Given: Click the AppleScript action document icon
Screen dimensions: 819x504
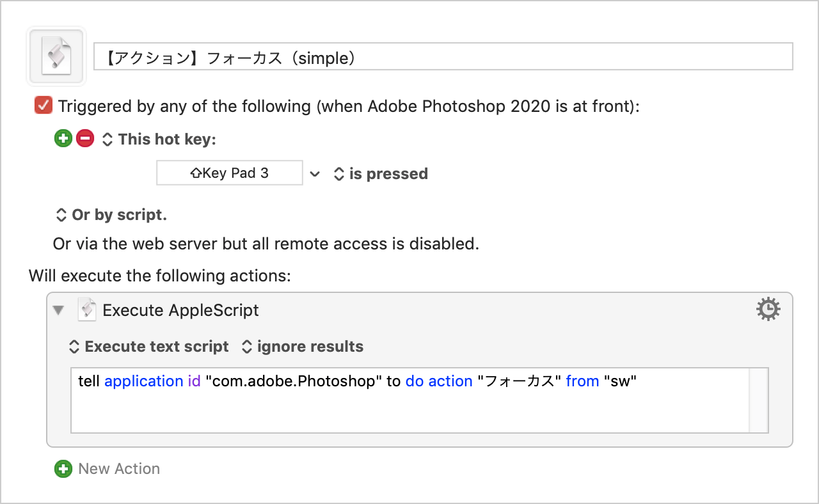Looking at the screenshot, I should point(86,310).
